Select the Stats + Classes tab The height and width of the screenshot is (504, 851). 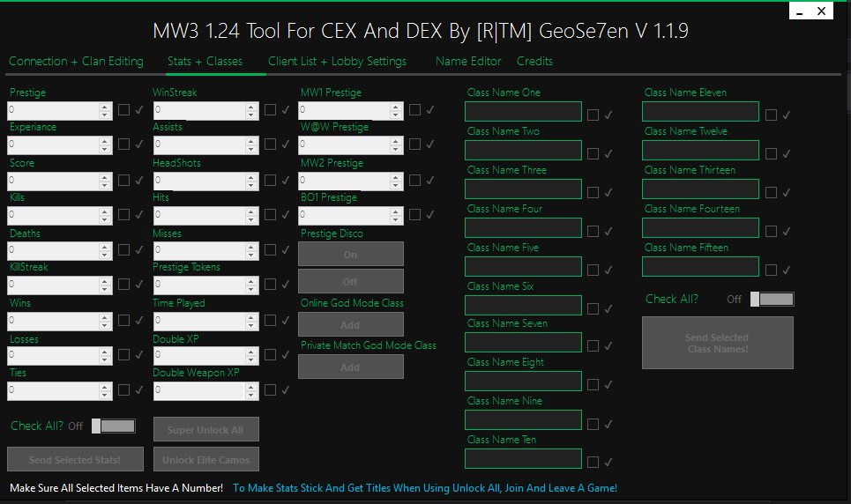[205, 62]
